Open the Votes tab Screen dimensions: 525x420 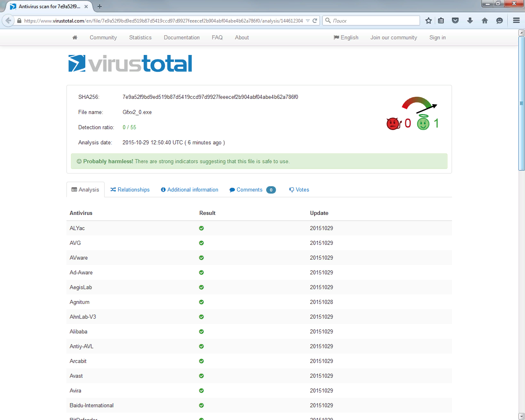(x=299, y=189)
